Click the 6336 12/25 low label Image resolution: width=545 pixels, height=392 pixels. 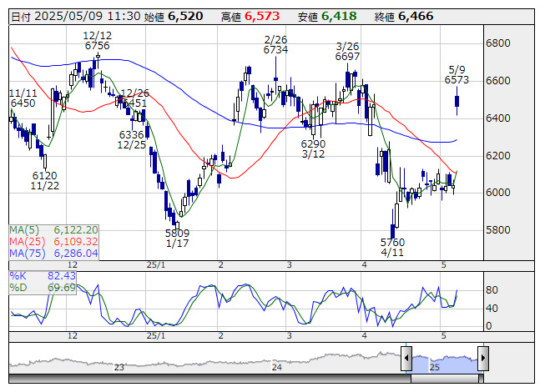131,139
